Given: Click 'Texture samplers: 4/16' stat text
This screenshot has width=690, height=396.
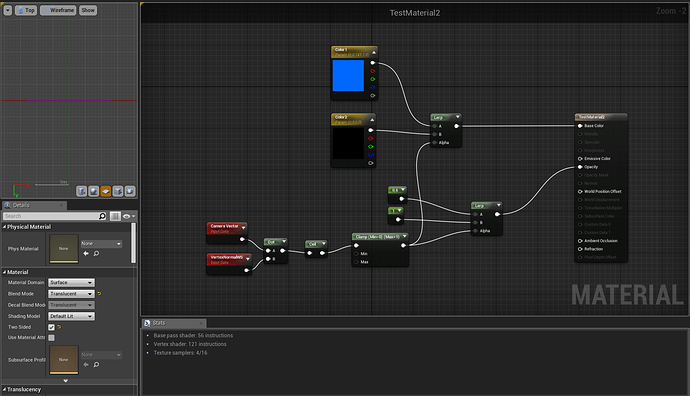Looking at the screenshot, I should (x=180, y=352).
